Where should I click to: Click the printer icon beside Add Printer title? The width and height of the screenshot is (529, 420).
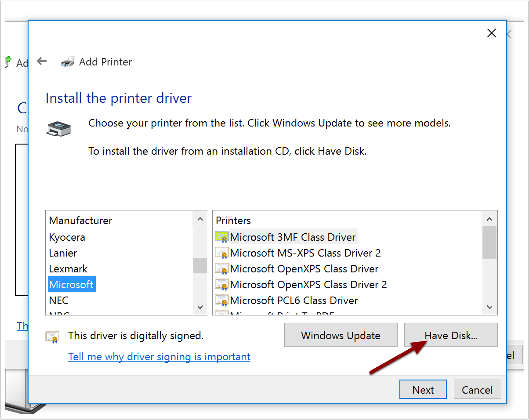pyautogui.click(x=67, y=62)
